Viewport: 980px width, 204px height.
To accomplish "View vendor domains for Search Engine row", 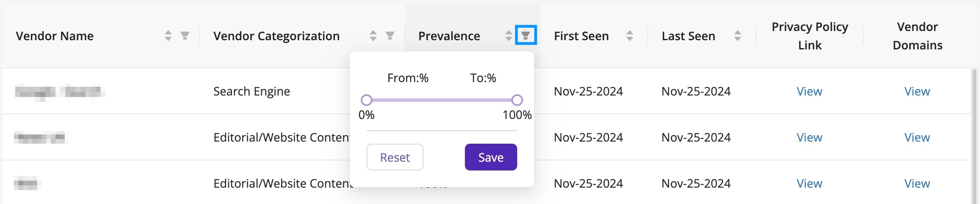I will [917, 91].
